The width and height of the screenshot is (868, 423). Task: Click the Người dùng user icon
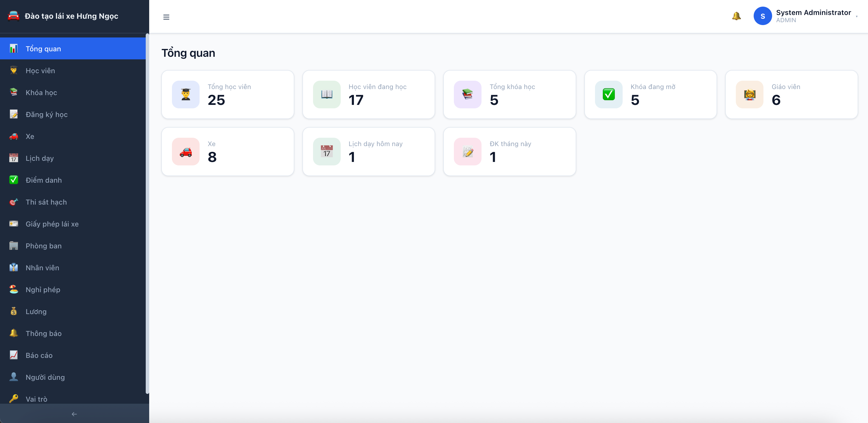(14, 377)
